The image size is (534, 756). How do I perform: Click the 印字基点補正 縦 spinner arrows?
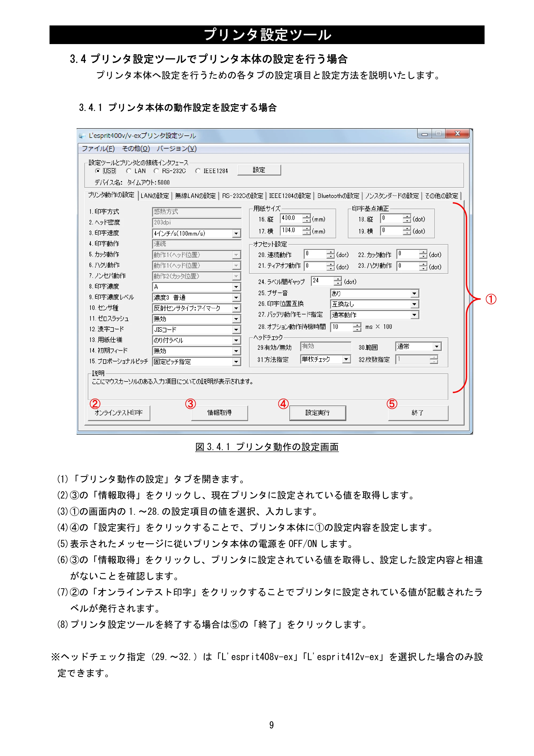pyautogui.click(x=407, y=218)
